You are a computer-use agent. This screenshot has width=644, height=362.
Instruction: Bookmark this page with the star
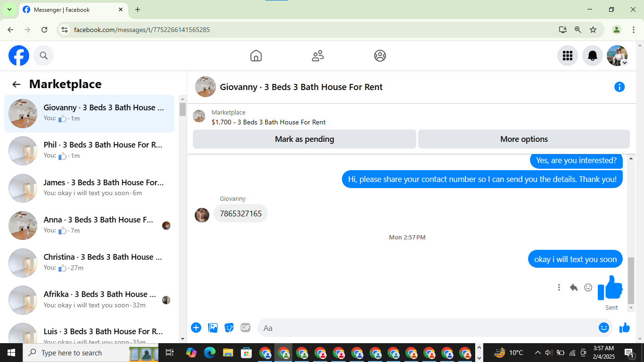pyautogui.click(x=593, y=30)
